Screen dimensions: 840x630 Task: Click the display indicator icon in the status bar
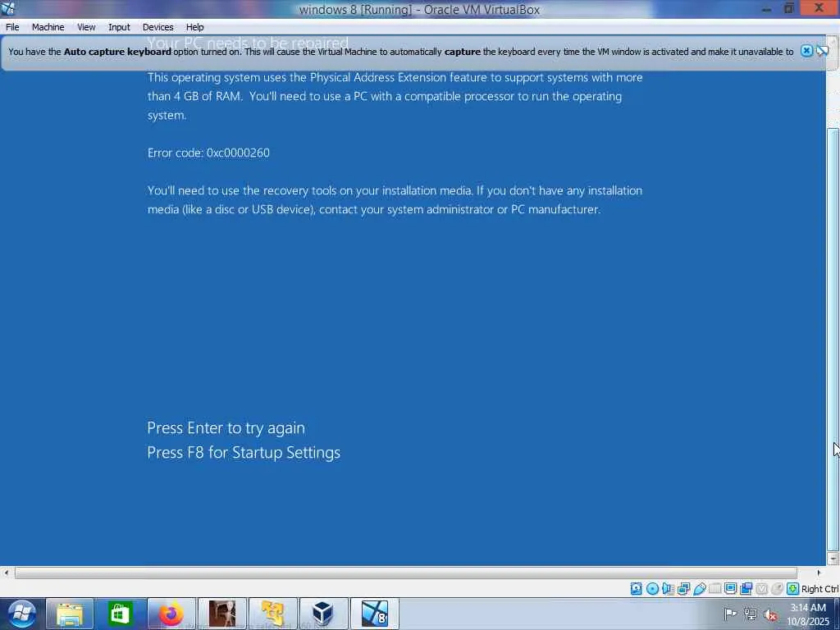point(730,589)
